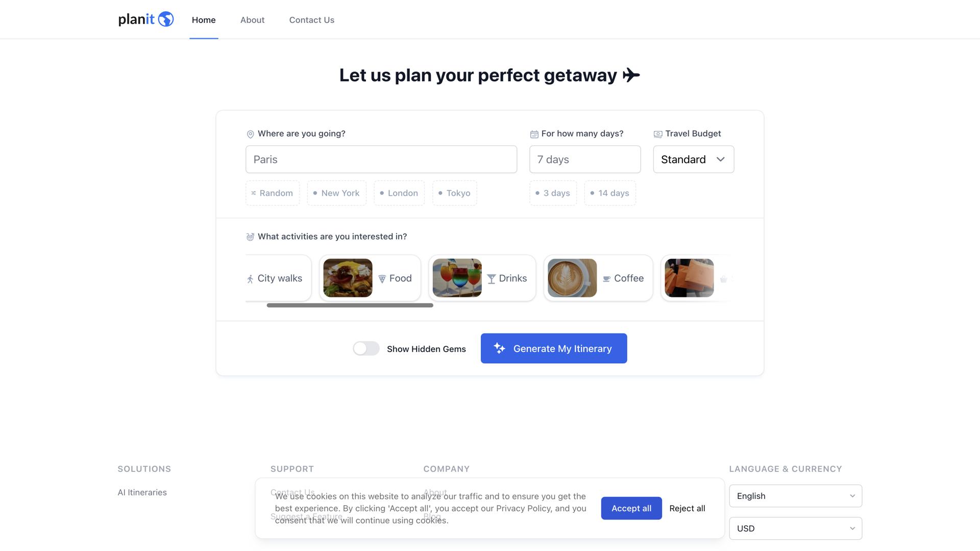
Task: Click the calendar icon beside days label
Action: pyautogui.click(x=534, y=134)
